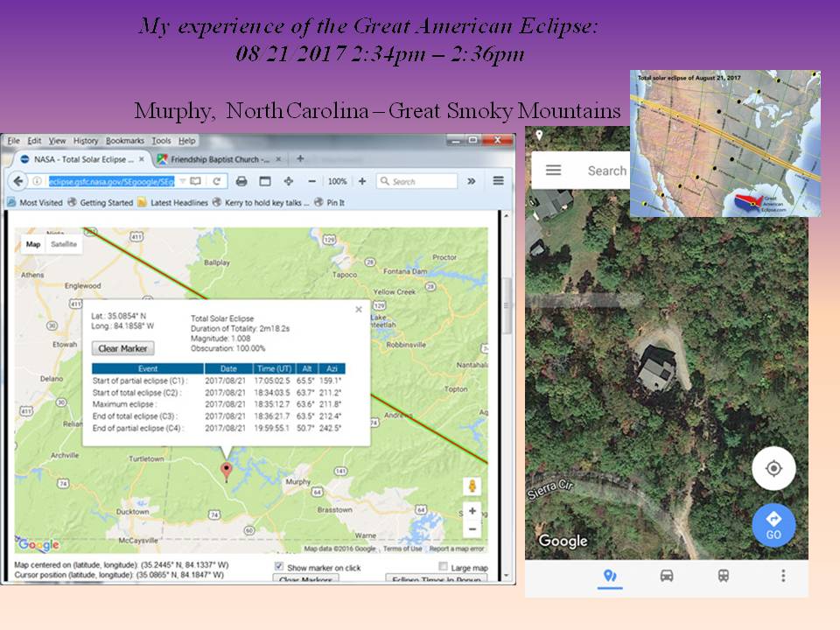Open the URL bar history dropdown arrow

click(x=182, y=181)
